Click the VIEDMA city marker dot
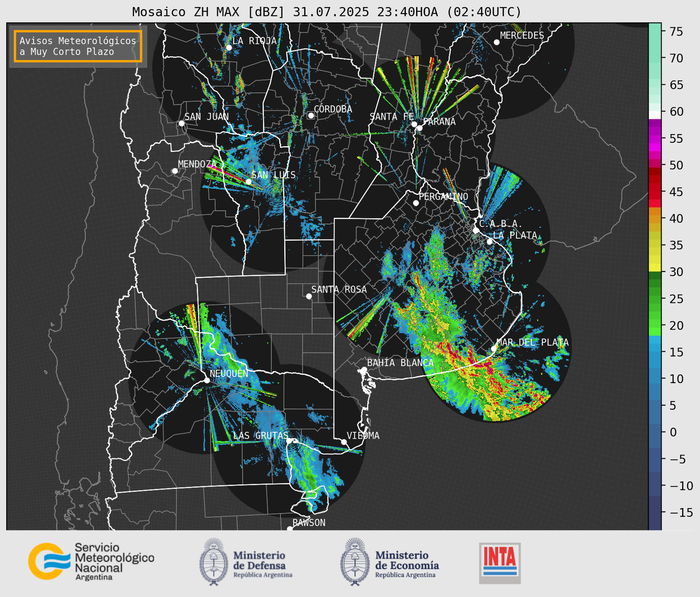 point(344,442)
